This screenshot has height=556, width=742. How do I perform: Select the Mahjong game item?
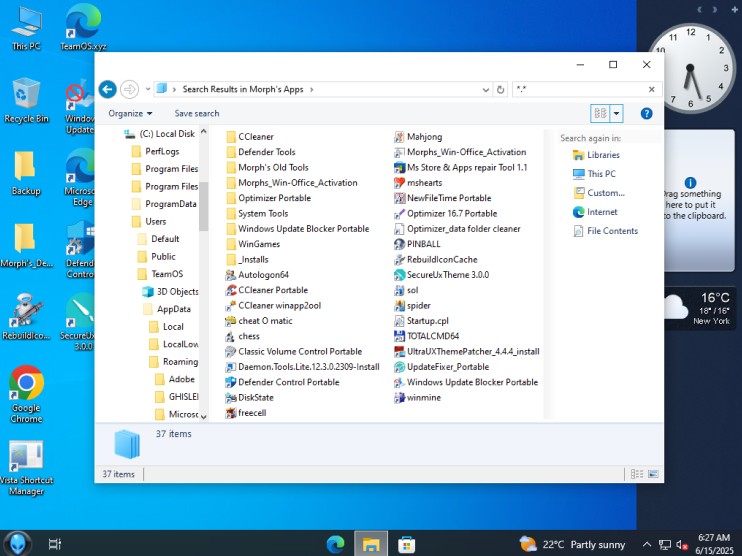(x=418, y=137)
